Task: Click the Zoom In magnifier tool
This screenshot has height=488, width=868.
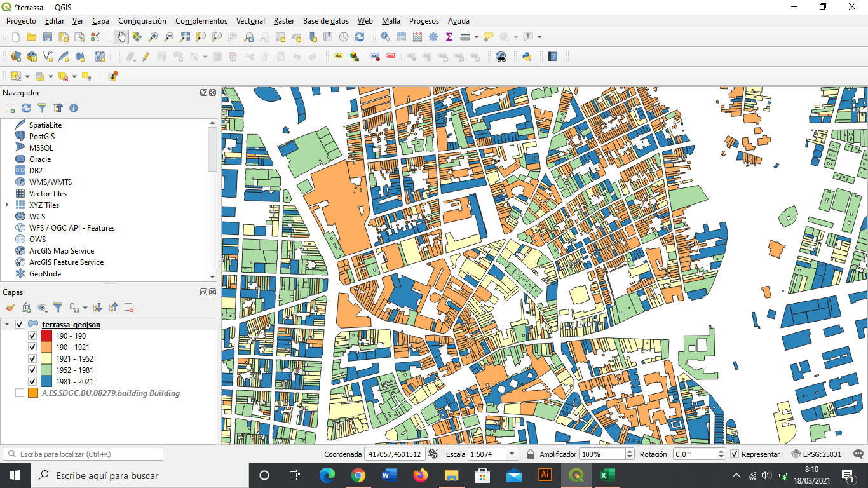Action: [153, 37]
